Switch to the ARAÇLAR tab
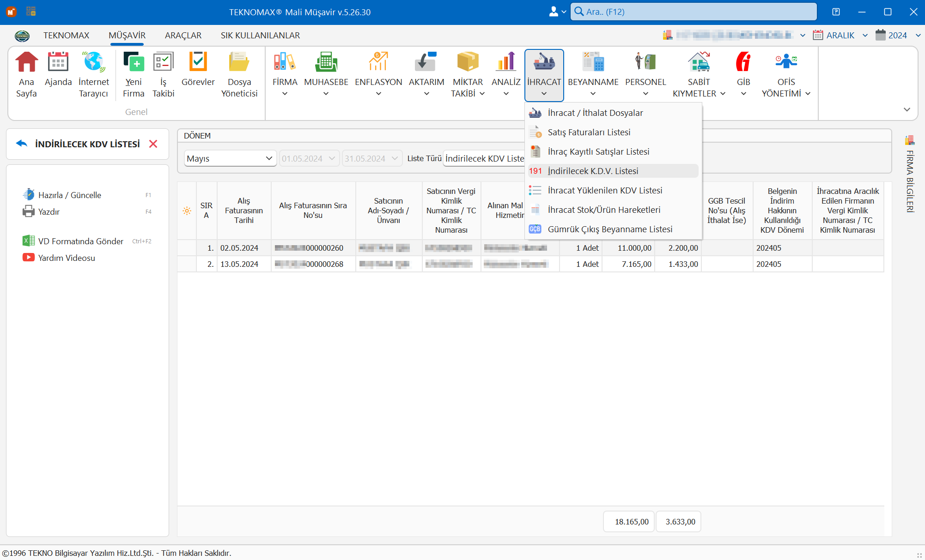 (x=183, y=36)
